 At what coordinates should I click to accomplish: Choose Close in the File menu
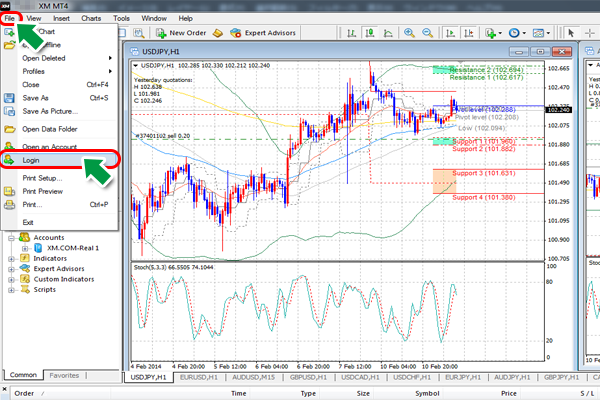(59, 85)
